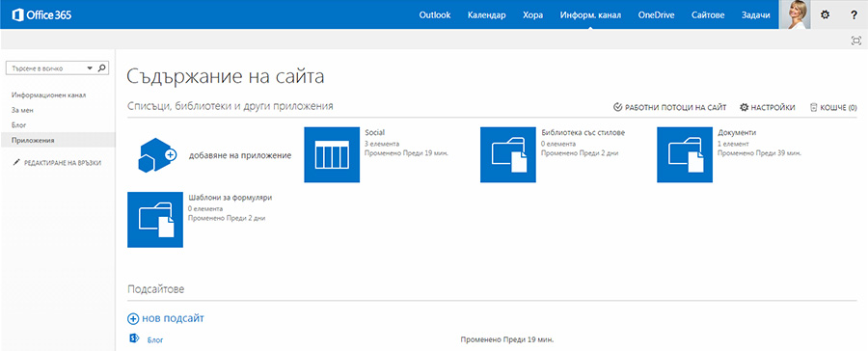Image resolution: width=868 pixels, height=351 pixels.
Task: Open За мен sidebar link
Action: 23,110
